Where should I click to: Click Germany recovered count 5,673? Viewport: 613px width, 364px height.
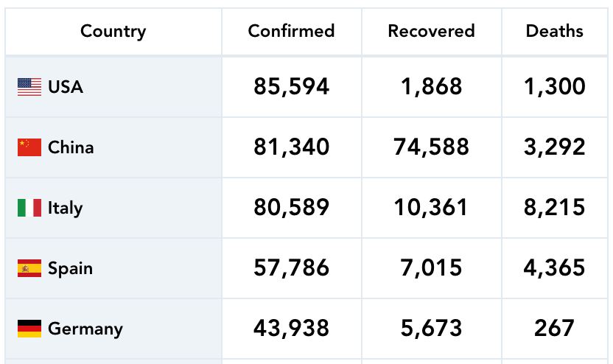click(431, 329)
